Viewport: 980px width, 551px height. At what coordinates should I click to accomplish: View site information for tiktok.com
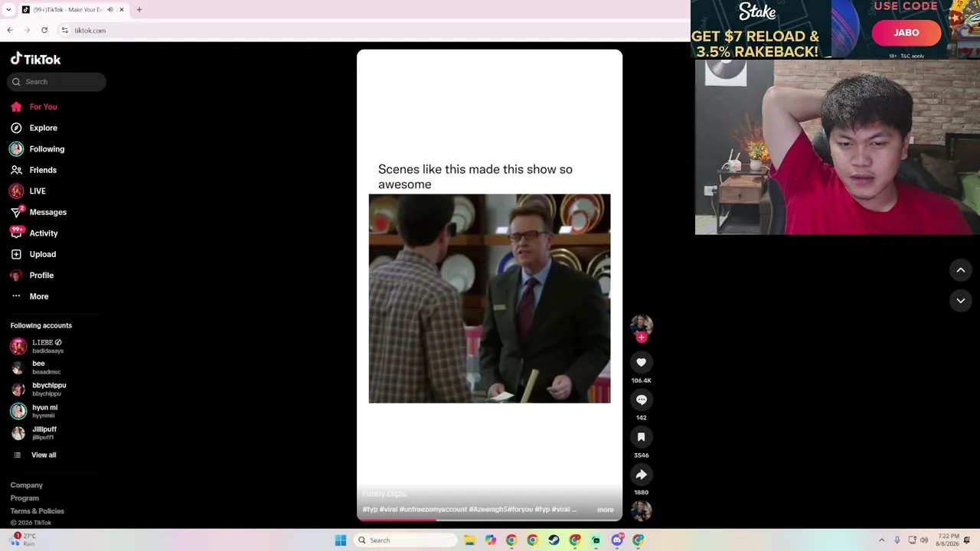[65, 31]
